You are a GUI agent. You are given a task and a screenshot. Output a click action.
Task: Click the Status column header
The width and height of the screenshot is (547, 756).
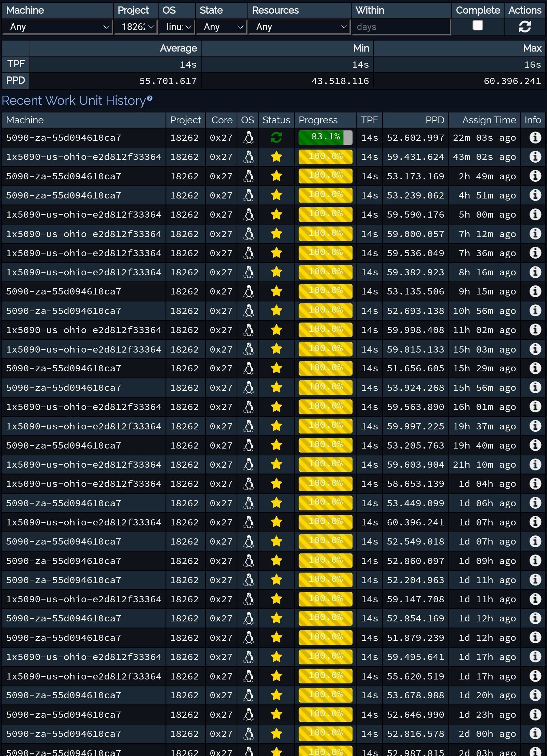pos(276,120)
